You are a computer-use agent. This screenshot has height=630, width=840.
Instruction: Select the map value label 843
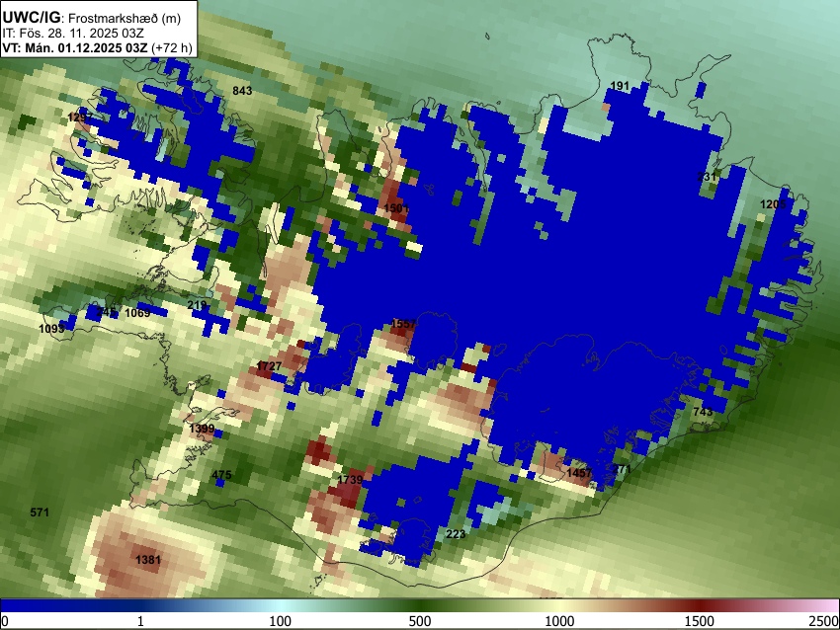[242, 91]
